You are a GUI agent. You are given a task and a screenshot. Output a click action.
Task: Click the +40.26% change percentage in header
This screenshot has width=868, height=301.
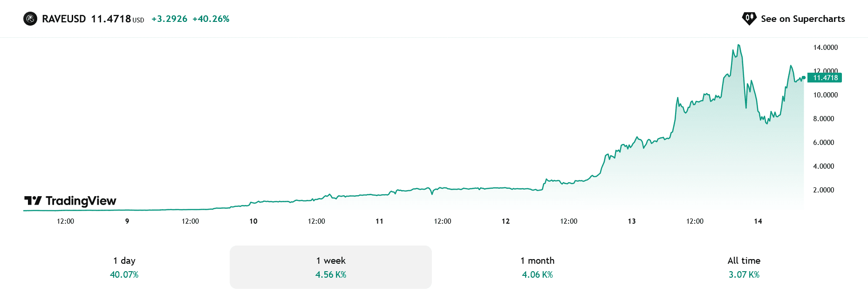tap(211, 19)
